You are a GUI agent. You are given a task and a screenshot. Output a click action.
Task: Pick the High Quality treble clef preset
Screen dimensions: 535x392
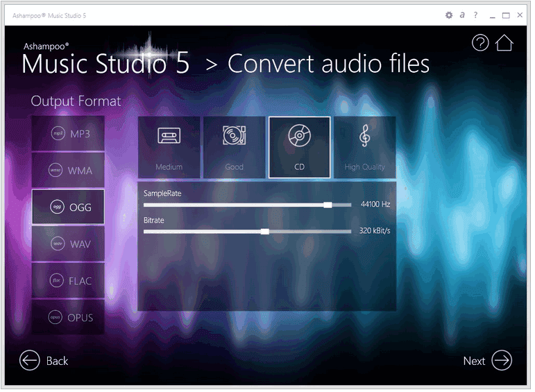365,147
